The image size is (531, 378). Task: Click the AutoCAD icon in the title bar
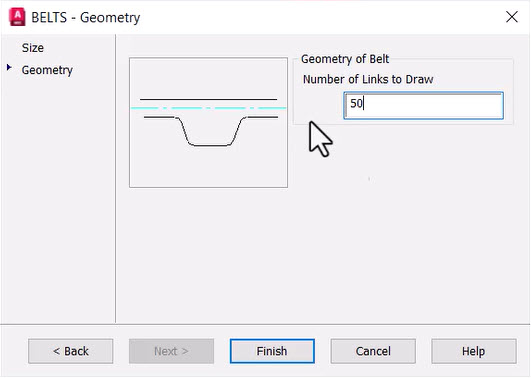tap(17, 17)
